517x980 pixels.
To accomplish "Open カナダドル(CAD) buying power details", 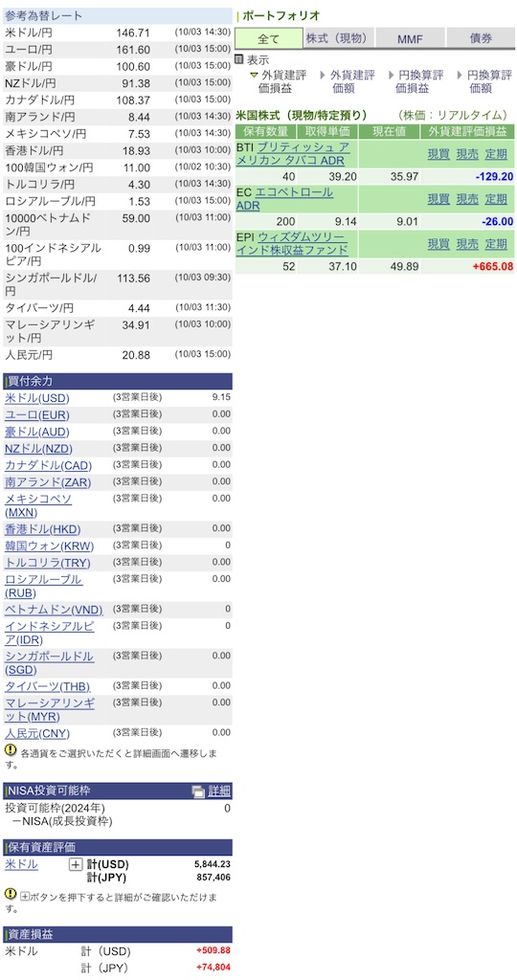I will coord(48,466).
